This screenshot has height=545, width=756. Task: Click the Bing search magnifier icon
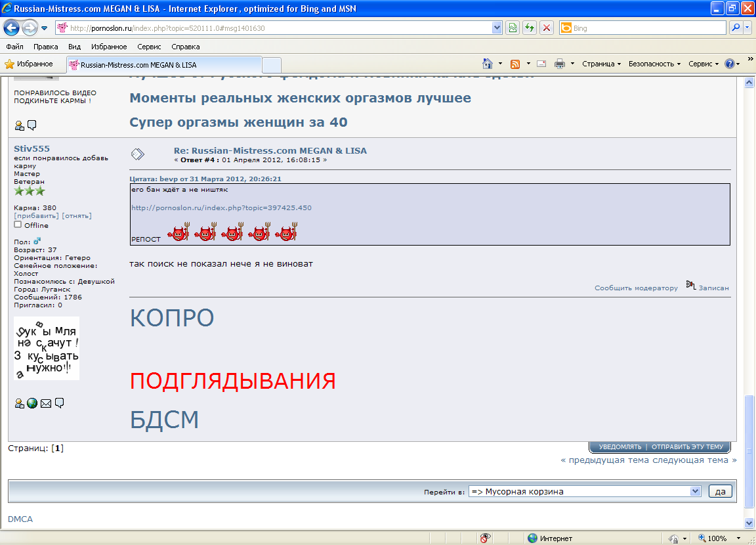[x=736, y=28]
